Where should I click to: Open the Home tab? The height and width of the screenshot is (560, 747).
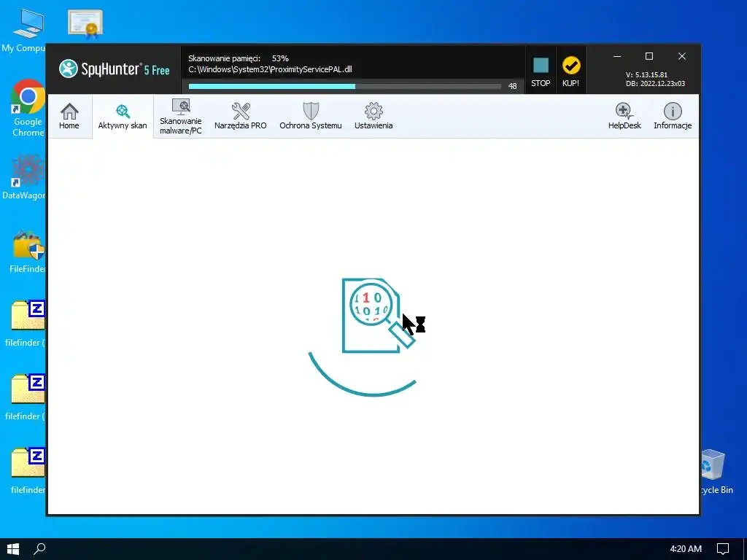coord(69,116)
